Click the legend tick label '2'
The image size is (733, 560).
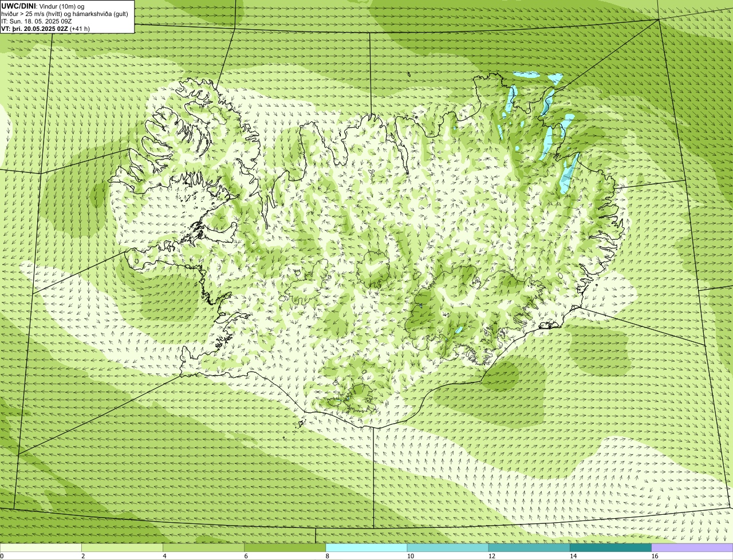(83, 556)
